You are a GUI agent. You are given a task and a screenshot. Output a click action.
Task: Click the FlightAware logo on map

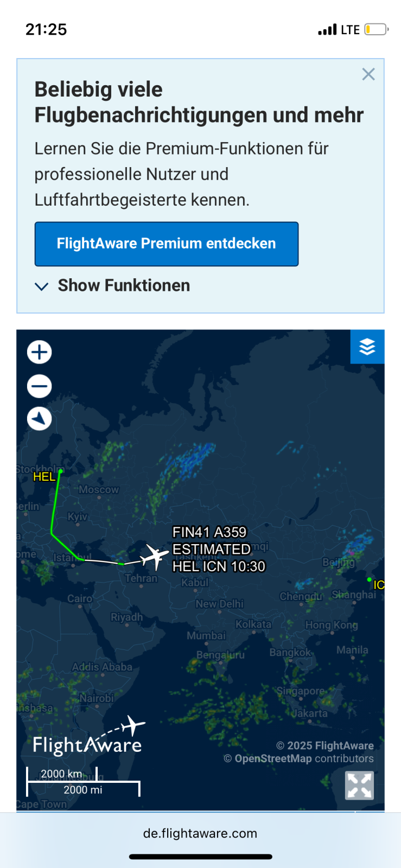pyautogui.click(x=88, y=738)
